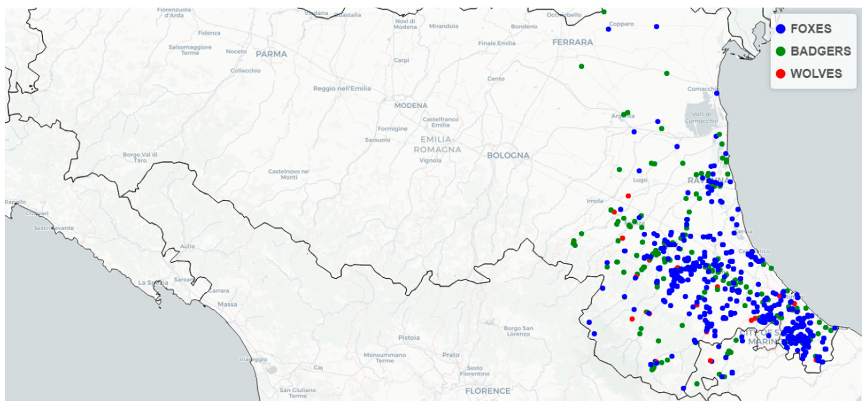
Task: Toggle the WOLVES legend label
Action: coord(816,74)
